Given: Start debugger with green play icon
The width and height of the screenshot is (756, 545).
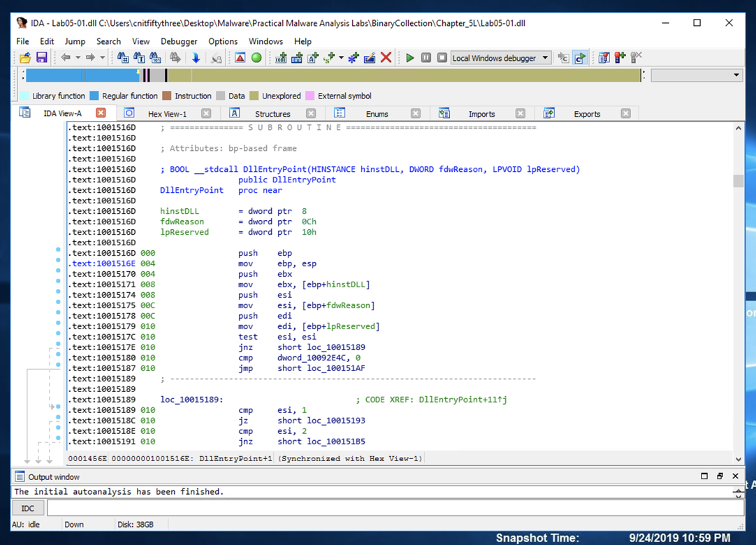Looking at the screenshot, I should tap(410, 58).
